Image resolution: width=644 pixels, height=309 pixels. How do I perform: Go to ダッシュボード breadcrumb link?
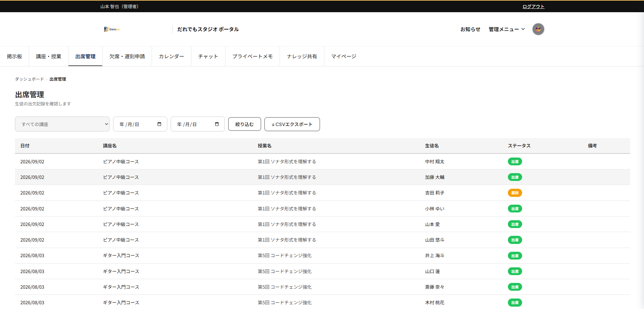(29, 79)
